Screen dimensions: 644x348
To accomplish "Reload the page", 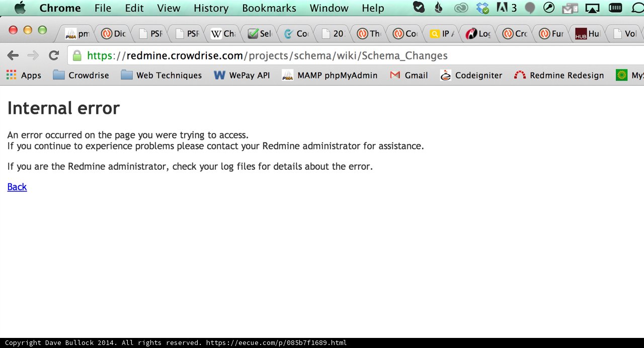I will [54, 55].
